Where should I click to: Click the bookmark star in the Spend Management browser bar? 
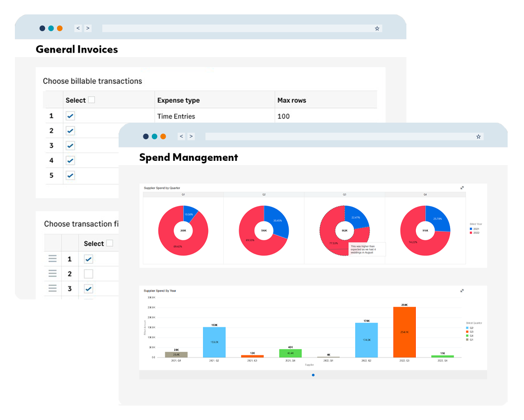[478, 136]
